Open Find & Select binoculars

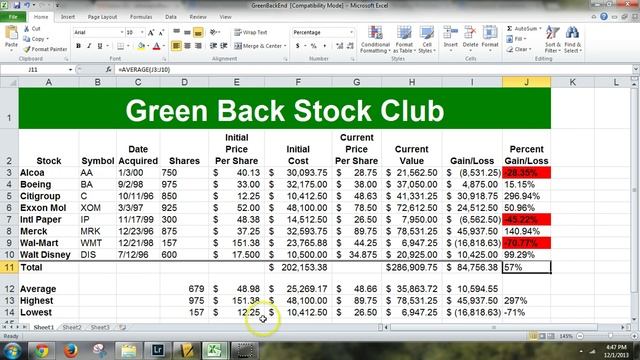pyautogui.click(x=573, y=40)
